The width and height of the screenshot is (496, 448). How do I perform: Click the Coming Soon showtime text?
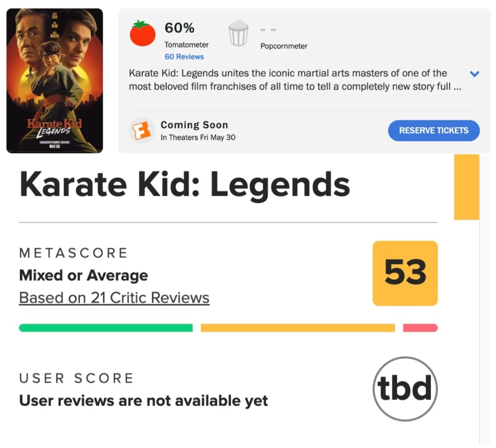click(194, 125)
